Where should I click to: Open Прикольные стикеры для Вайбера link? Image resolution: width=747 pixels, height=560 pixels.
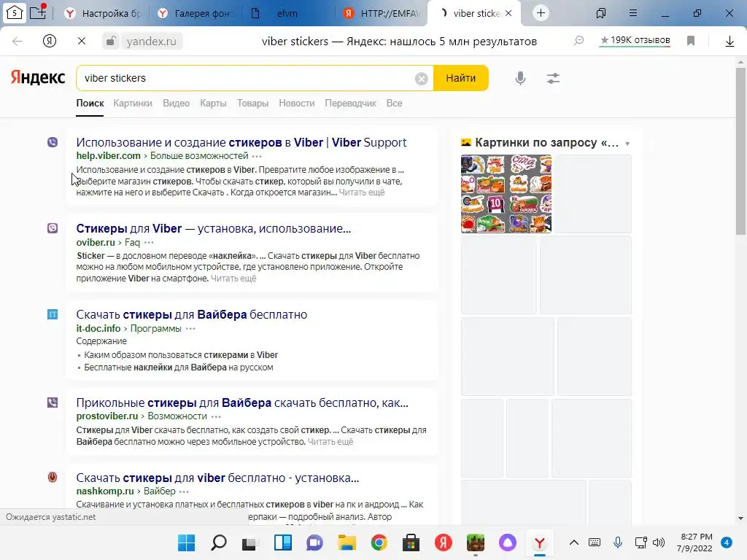242,402
